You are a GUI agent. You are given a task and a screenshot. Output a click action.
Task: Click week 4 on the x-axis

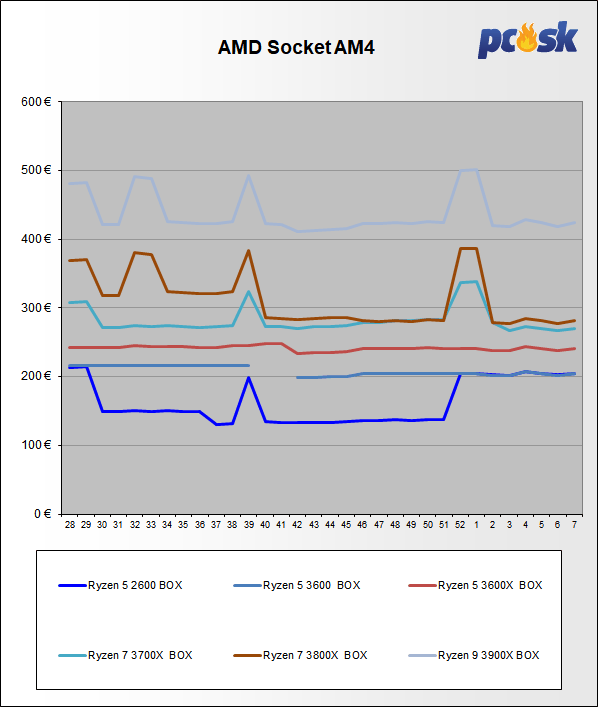525,525
